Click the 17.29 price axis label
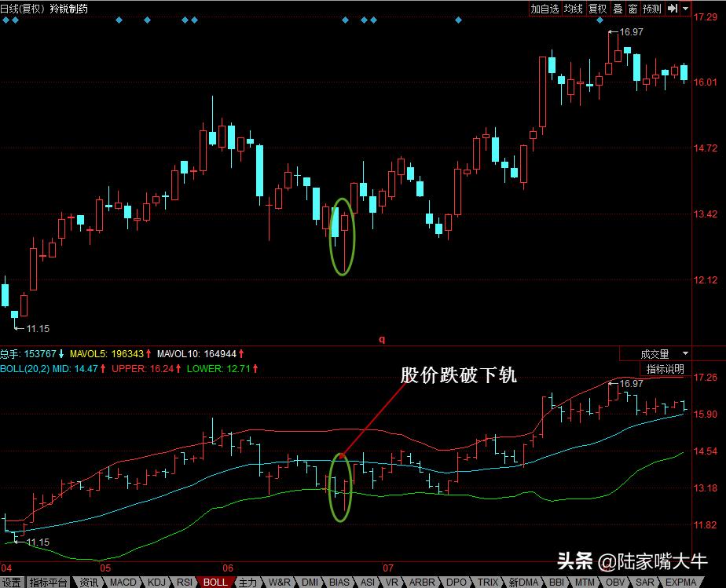The image size is (726, 588). coord(705,17)
